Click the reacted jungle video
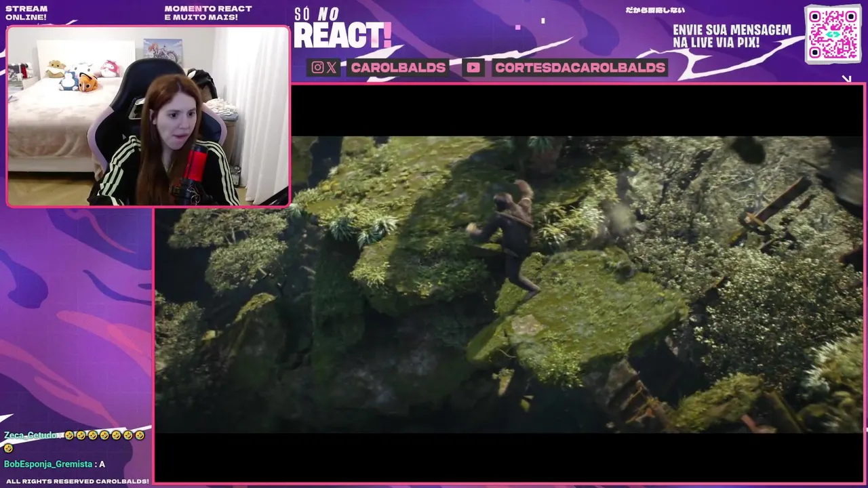 [x=509, y=285]
